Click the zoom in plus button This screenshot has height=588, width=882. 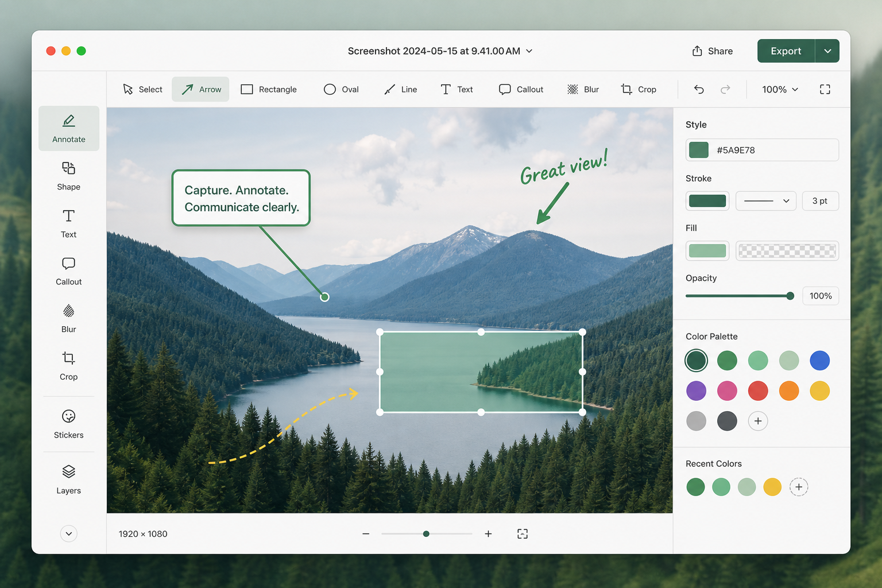point(488,534)
